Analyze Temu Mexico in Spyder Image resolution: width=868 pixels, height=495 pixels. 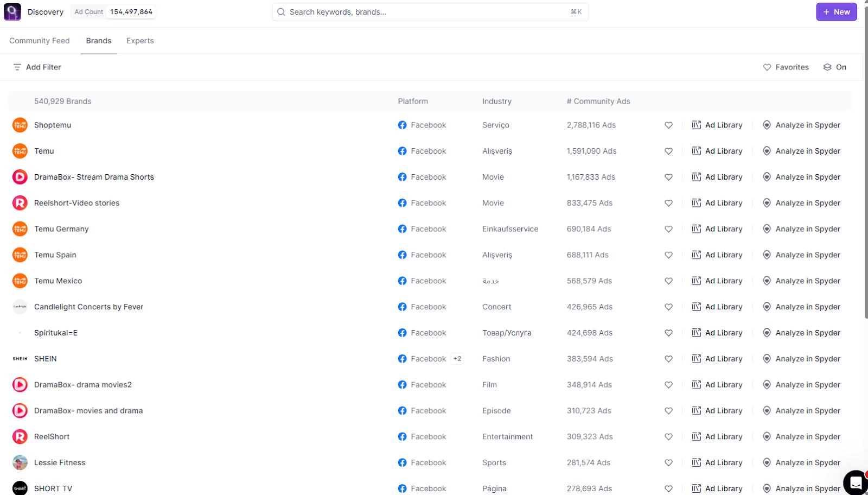click(x=801, y=281)
